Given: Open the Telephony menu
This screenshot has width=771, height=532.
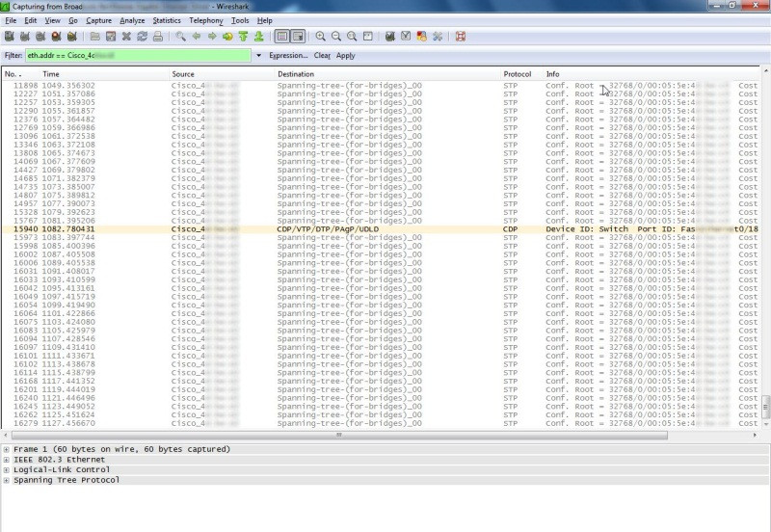Looking at the screenshot, I should point(206,20).
